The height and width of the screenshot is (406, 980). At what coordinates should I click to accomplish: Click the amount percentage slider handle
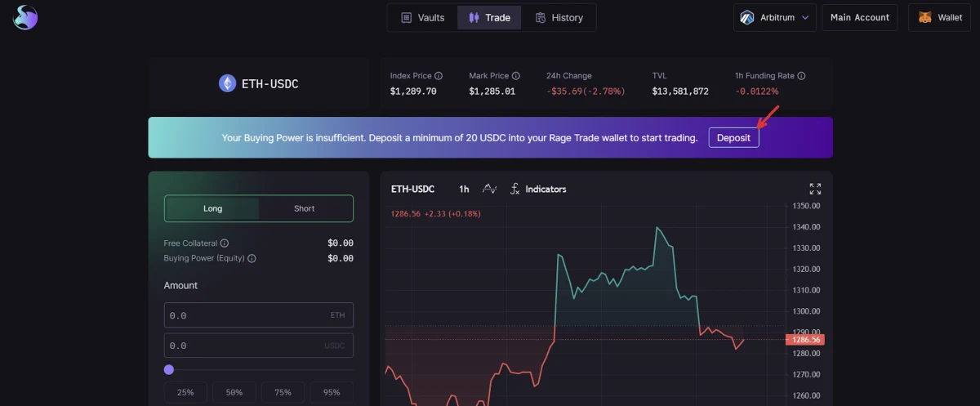[169, 369]
